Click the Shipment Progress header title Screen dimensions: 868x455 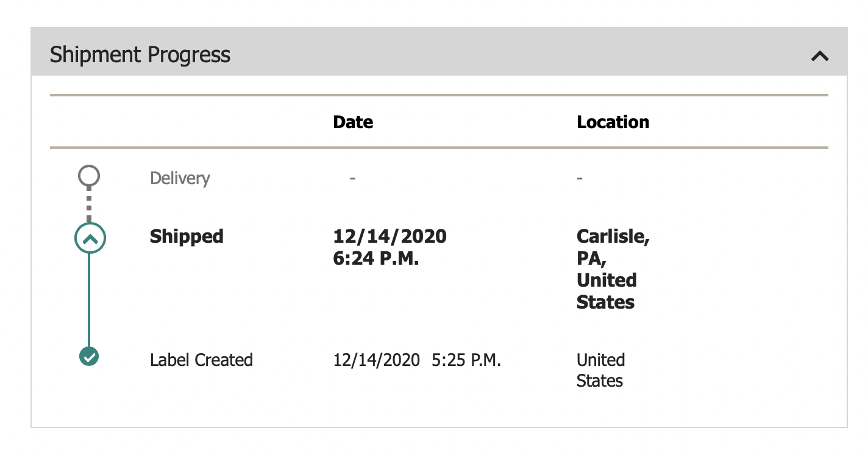point(140,55)
